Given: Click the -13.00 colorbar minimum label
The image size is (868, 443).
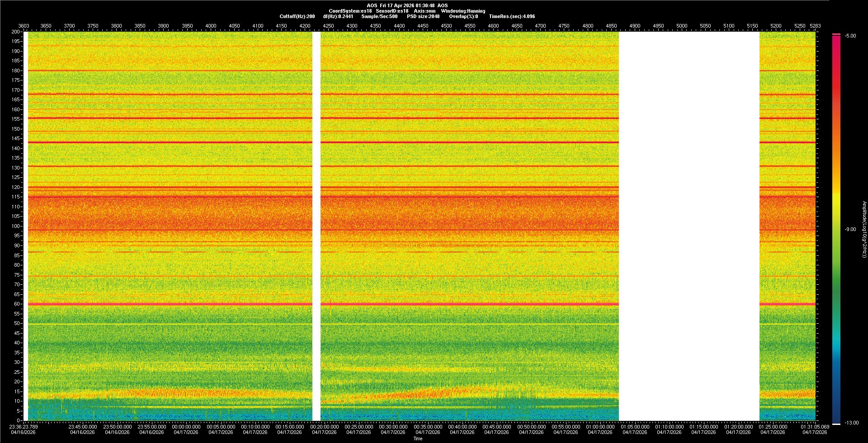Looking at the screenshot, I should click(852, 423).
